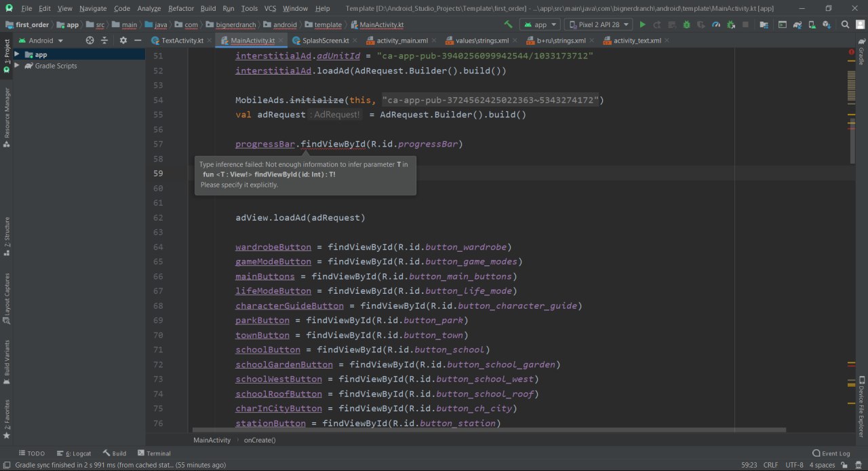The image size is (868, 471).
Task: Click the scroll-from-source target icon
Action: 90,41
